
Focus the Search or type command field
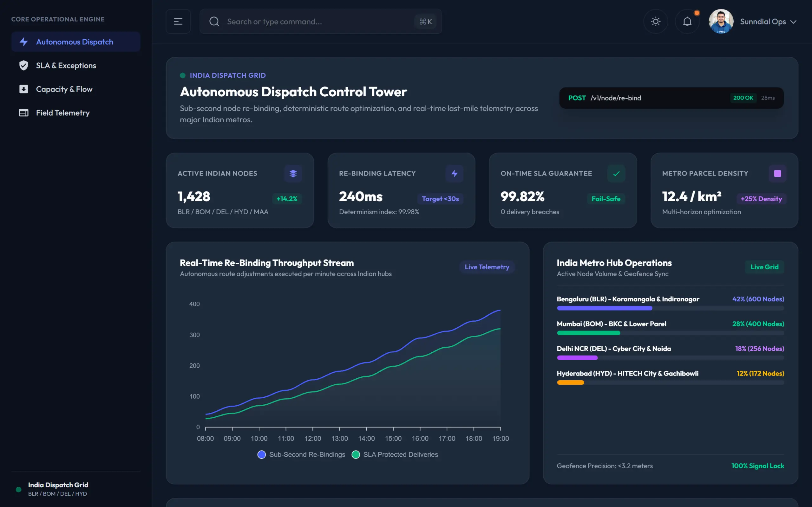pyautogui.click(x=320, y=22)
